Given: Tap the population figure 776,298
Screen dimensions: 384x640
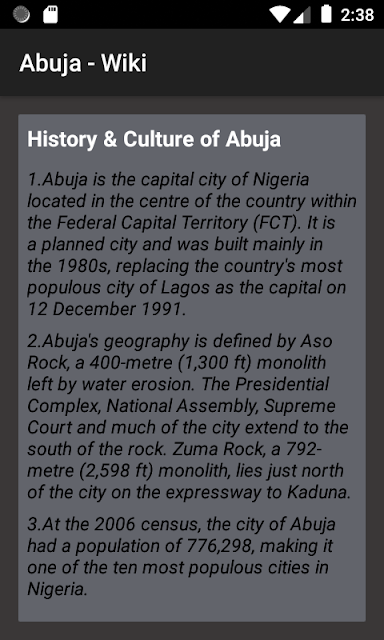Looking at the screenshot, I should click(222, 546).
